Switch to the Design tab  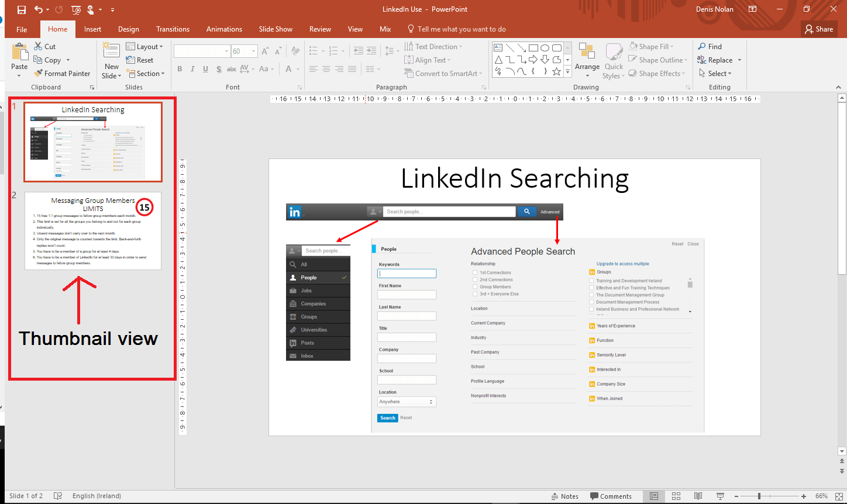click(128, 29)
